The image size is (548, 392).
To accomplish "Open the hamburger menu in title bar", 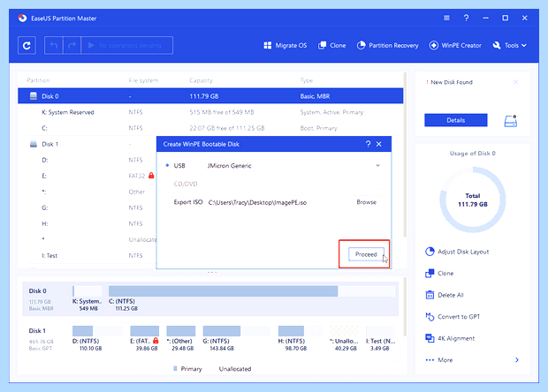I will (x=446, y=18).
